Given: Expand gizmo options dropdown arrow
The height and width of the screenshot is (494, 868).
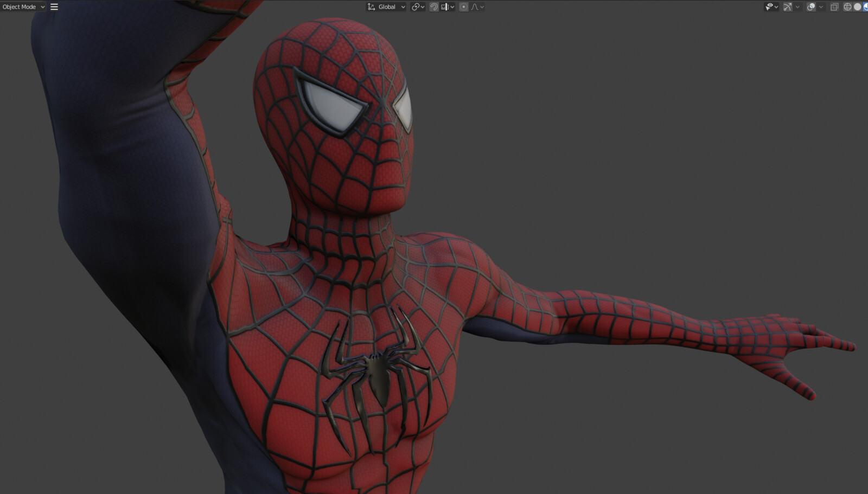Looking at the screenshot, I should 797,7.
